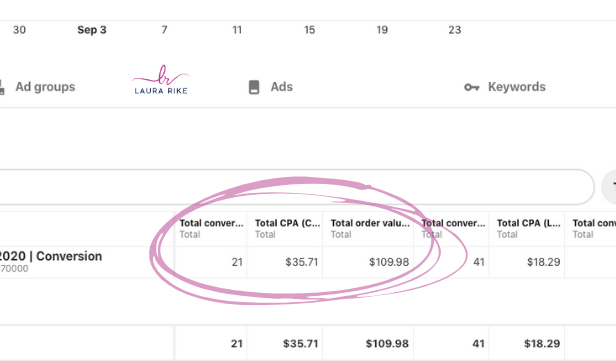
Task: Click the key icon beside Keywords
Action: tap(471, 87)
